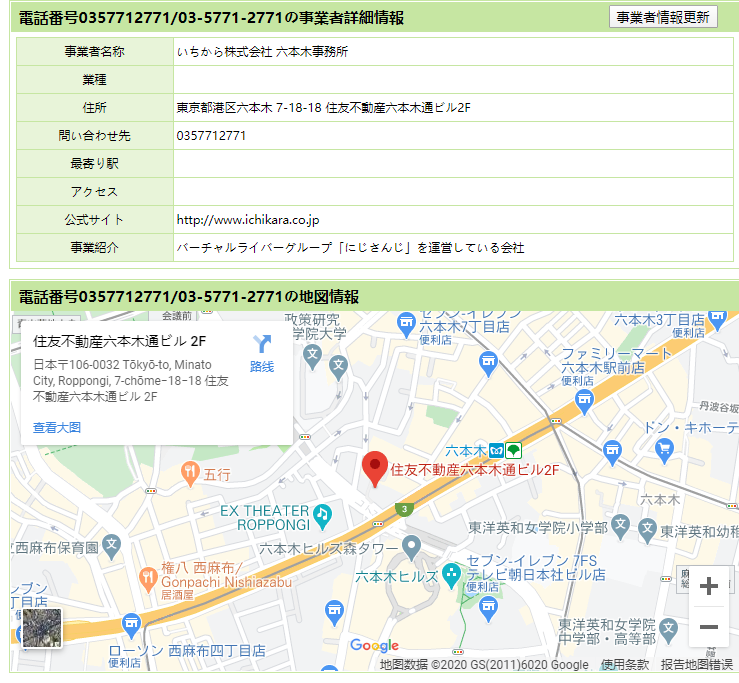Click the 路线 directions arrow icon
The width and height of the screenshot is (739, 683).
tap(262, 344)
